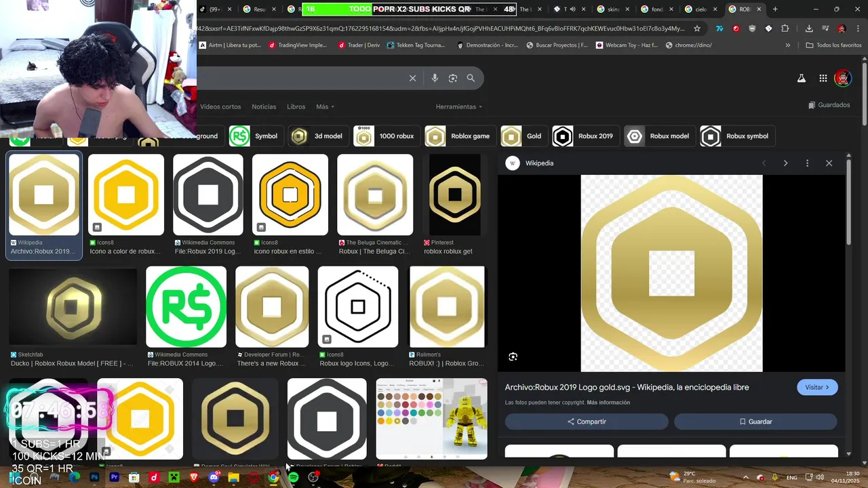This screenshot has width=868, height=488.
Task: Show more bookmarks with the chevron
Action: (788, 45)
